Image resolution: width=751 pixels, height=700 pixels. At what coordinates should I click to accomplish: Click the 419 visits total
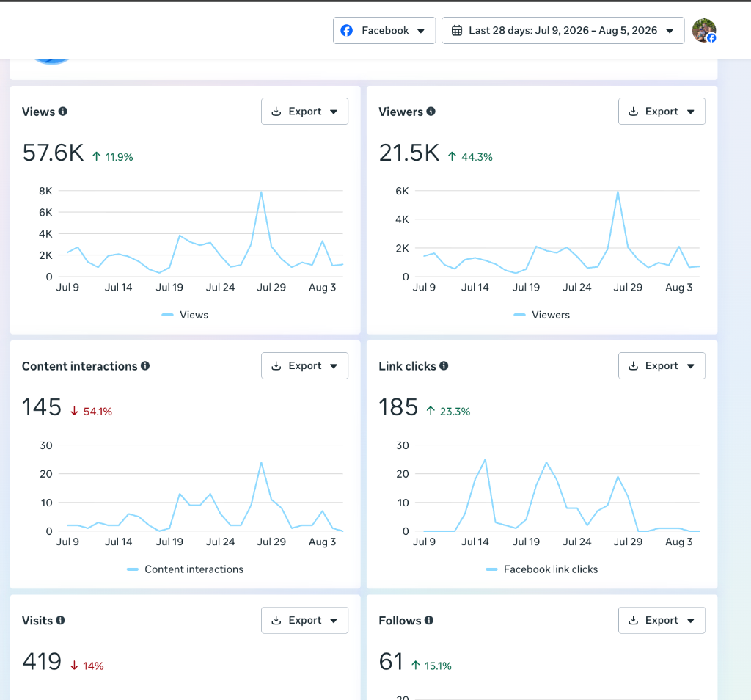42,662
